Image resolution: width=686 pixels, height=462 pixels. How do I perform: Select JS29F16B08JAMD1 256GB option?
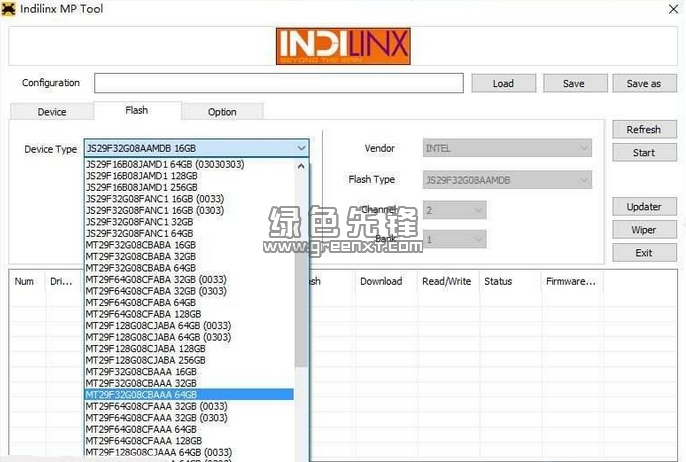point(189,187)
